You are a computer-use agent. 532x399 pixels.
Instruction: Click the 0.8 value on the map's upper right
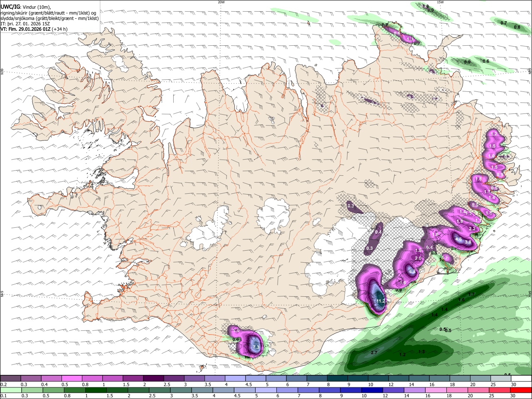pyautogui.click(x=517, y=27)
